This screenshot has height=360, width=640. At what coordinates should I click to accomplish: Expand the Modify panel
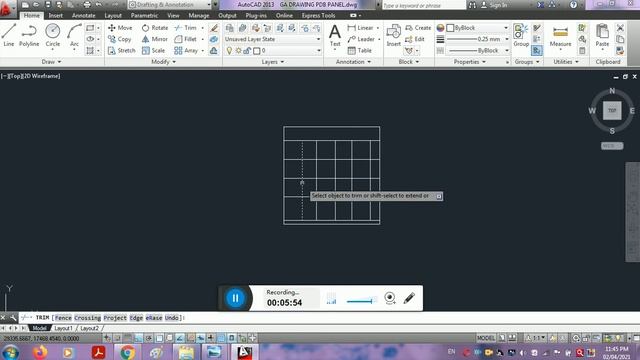[x=163, y=62]
